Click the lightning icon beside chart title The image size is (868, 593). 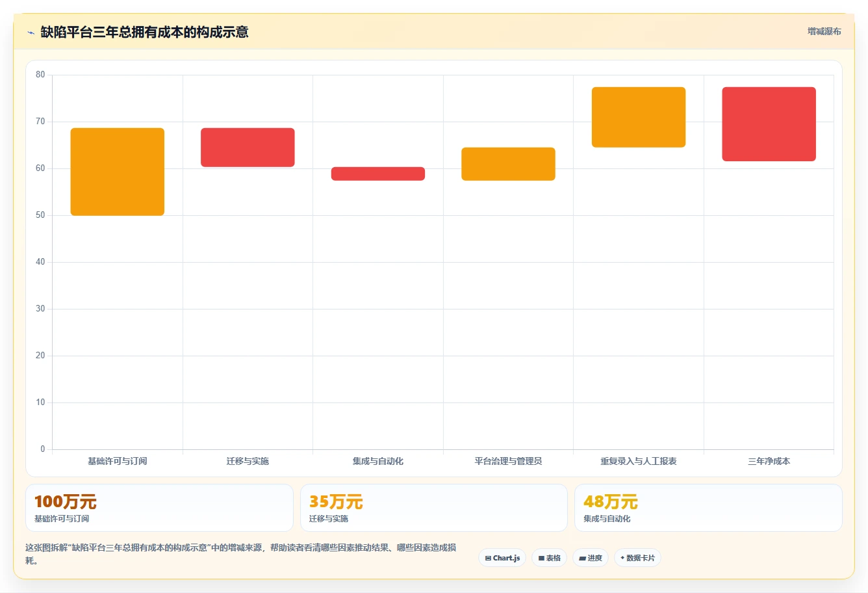pos(31,33)
